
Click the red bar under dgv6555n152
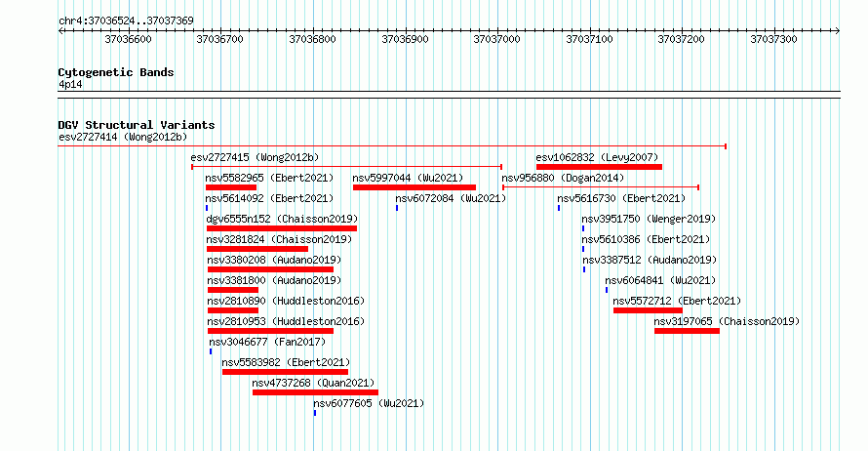[282, 228]
